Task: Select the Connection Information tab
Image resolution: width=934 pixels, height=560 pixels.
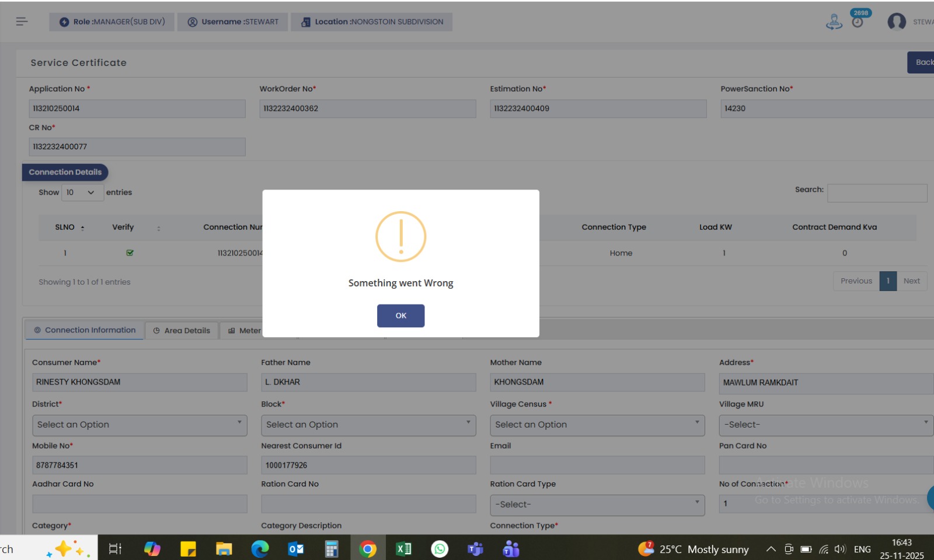Action: coord(85,330)
